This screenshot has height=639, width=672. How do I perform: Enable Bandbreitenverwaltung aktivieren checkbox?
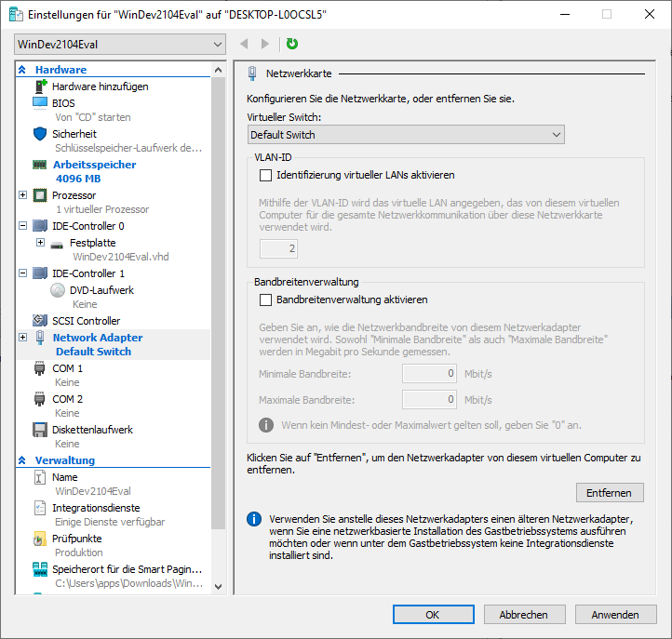coord(266,300)
